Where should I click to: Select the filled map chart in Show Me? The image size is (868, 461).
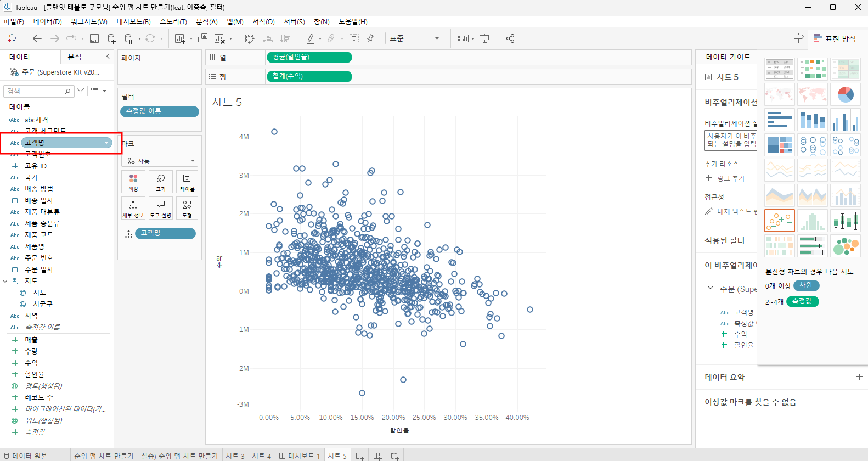[813, 95]
